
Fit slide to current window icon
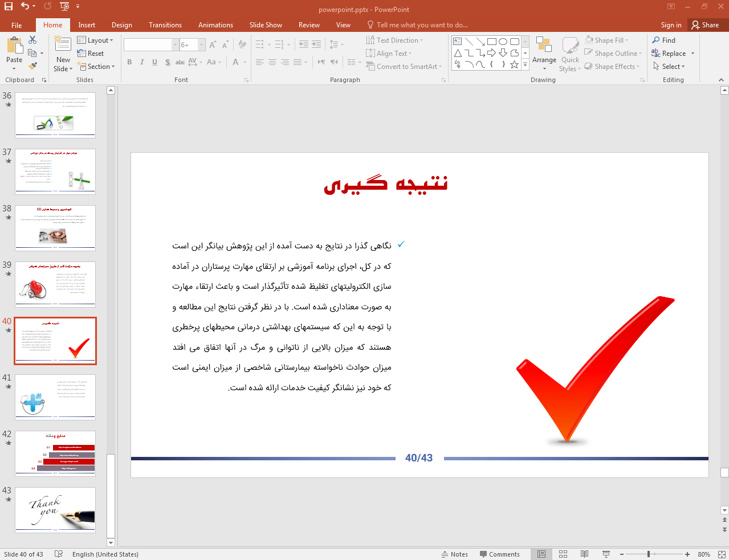[722, 554]
